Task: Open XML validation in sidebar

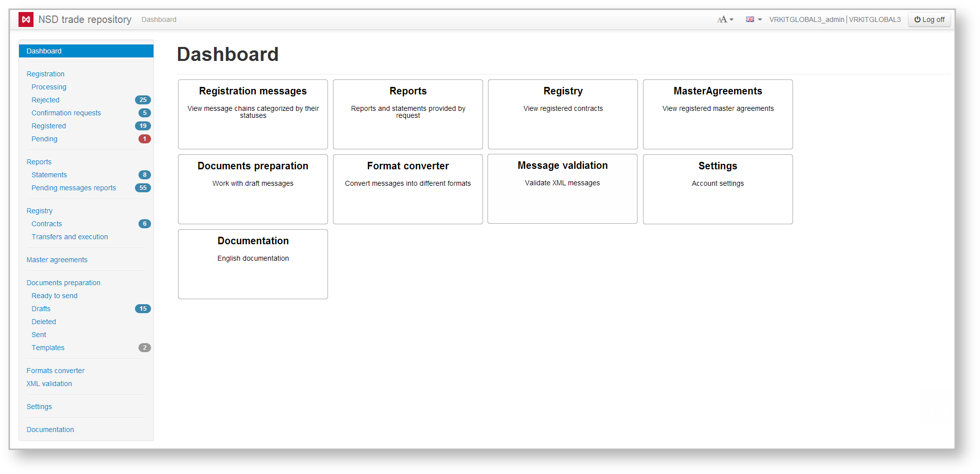Action: click(x=49, y=384)
